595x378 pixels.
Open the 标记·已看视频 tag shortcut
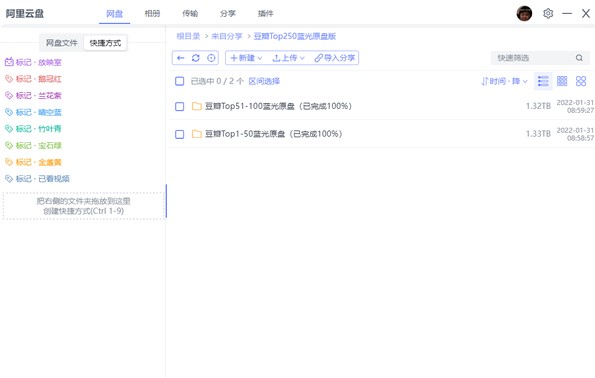click(x=37, y=179)
